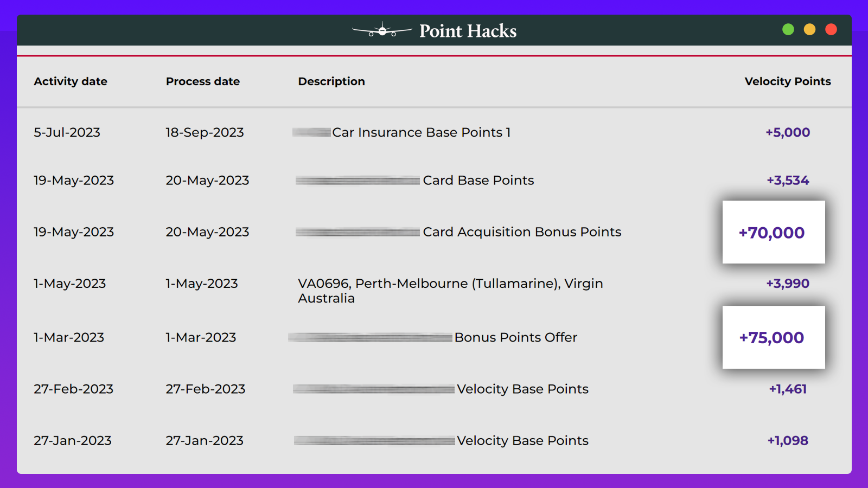Select the Card Base Points description
Image resolution: width=868 pixels, height=488 pixels.
478,181
